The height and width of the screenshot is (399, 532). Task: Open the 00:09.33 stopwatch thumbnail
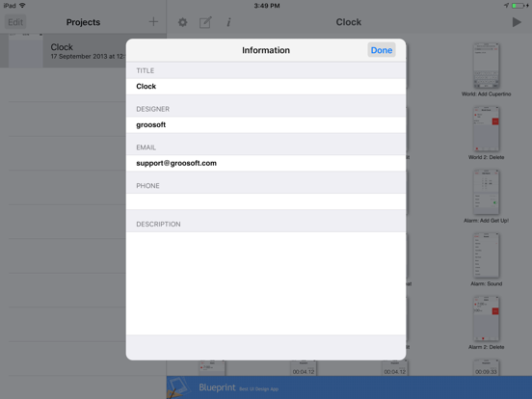(x=486, y=368)
